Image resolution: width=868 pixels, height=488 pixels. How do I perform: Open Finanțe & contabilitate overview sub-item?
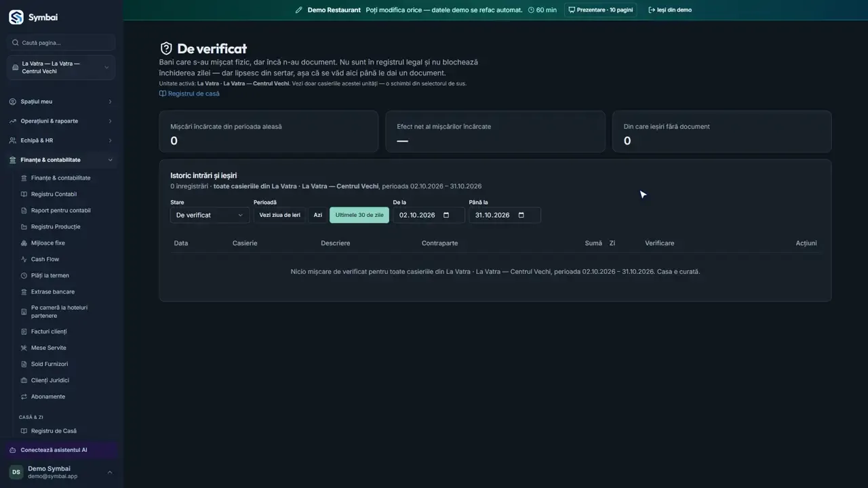tap(60, 178)
